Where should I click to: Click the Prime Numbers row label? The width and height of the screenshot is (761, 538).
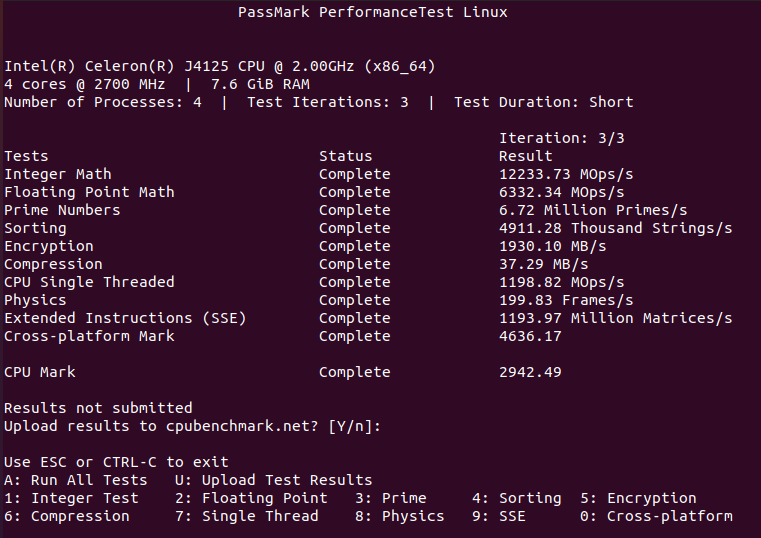point(62,210)
